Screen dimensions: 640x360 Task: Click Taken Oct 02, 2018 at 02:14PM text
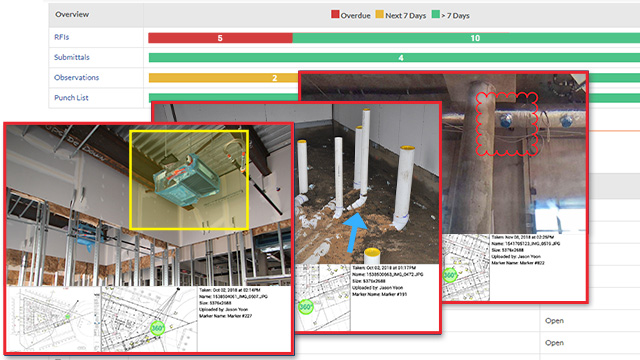tap(229, 290)
